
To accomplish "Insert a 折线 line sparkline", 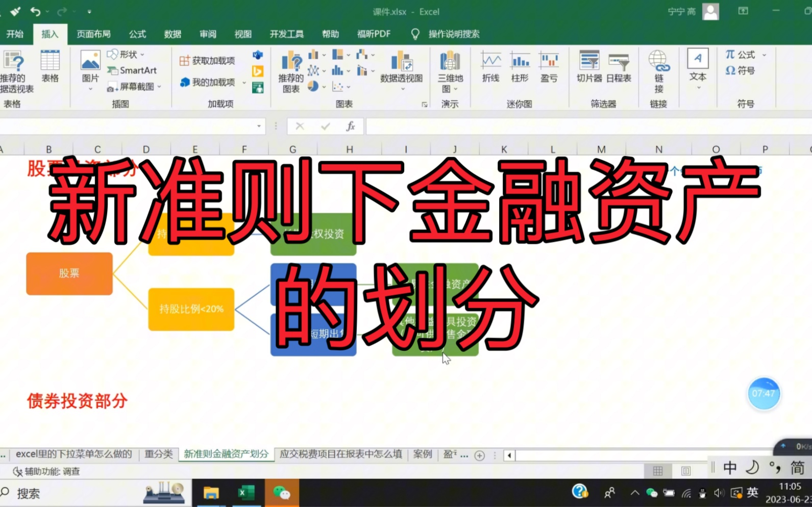I will pyautogui.click(x=490, y=67).
